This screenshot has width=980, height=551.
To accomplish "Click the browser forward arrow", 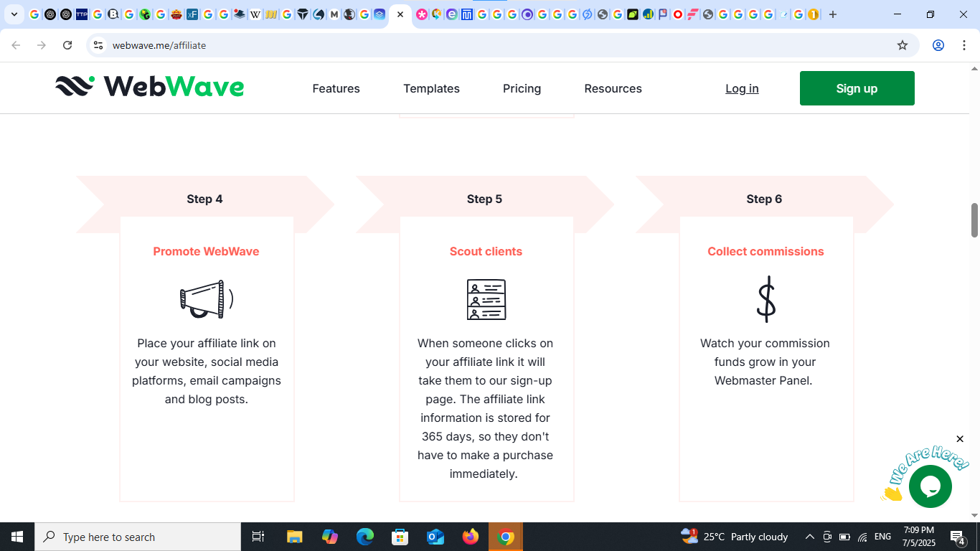I will 42,45.
